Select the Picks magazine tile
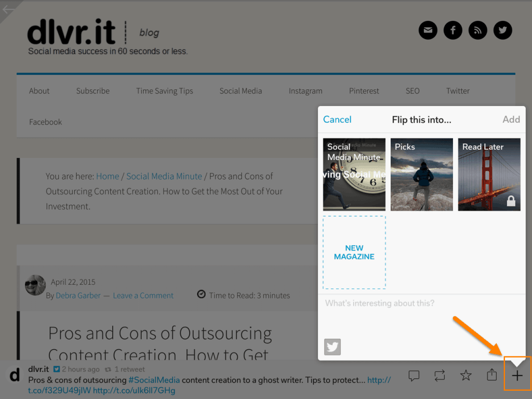Screen dimensions: 532x399 click(x=421, y=175)
